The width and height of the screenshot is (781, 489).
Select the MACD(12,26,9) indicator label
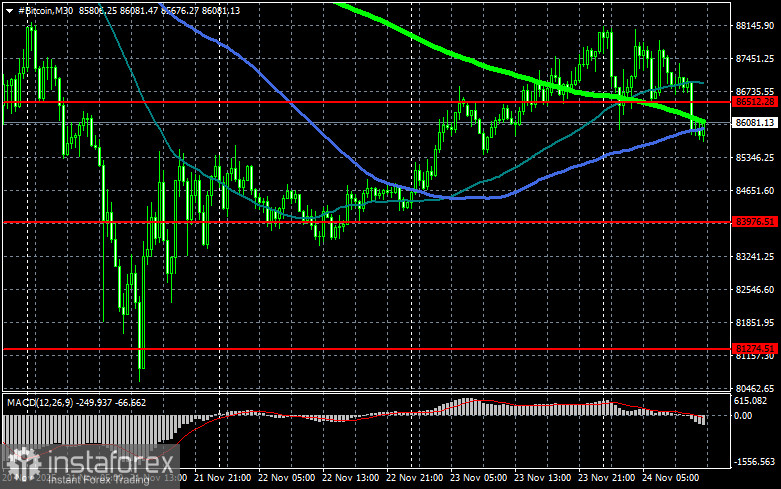[x=39, y=402]
